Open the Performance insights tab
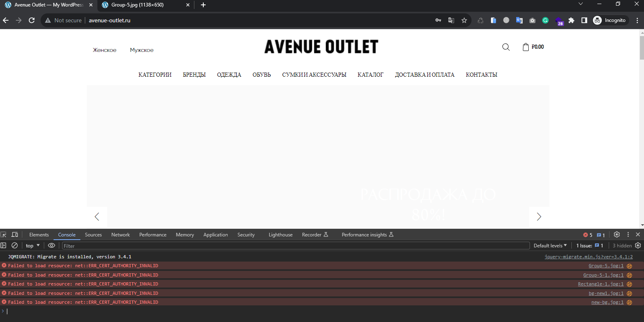 tap(368, 235)
